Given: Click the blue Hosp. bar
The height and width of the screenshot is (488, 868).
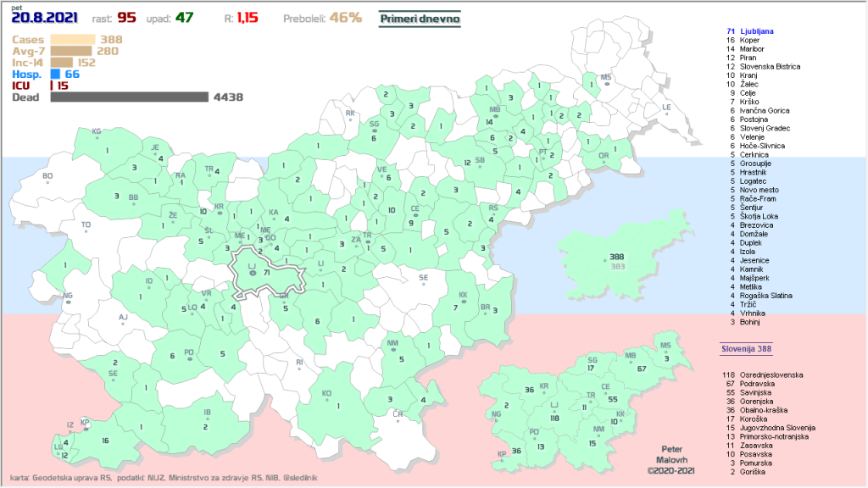Looking at the screenshot, I should (x=55, y=75).
